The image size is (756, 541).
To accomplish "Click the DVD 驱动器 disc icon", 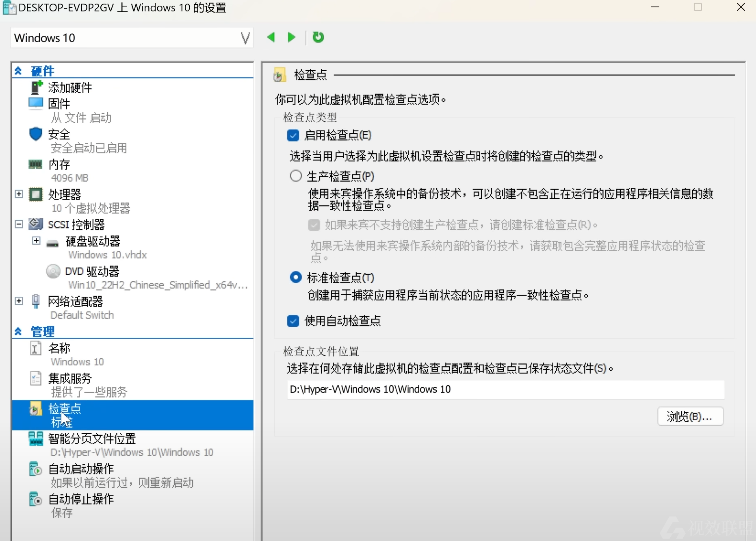I will 53,271.
